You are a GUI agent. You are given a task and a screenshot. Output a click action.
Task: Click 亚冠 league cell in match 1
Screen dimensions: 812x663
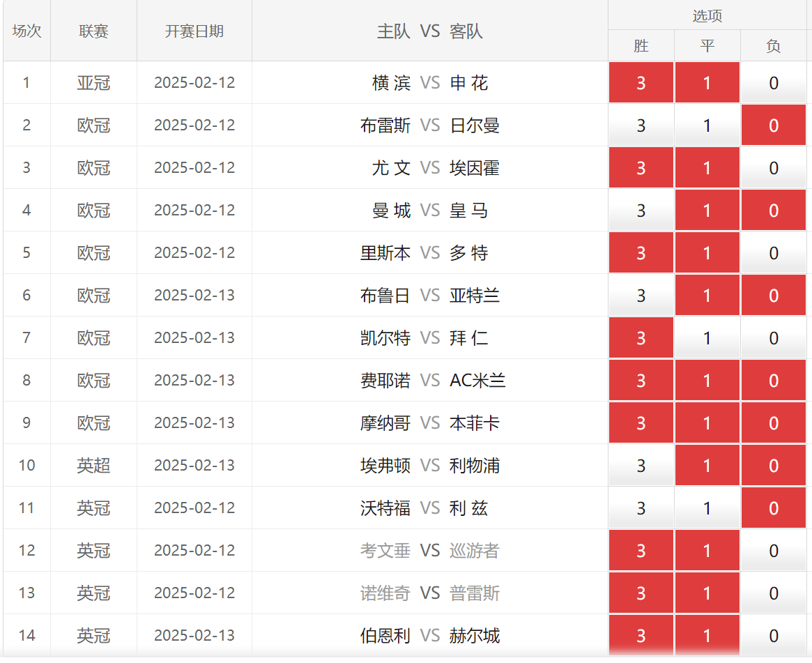(x=93, y=82)
